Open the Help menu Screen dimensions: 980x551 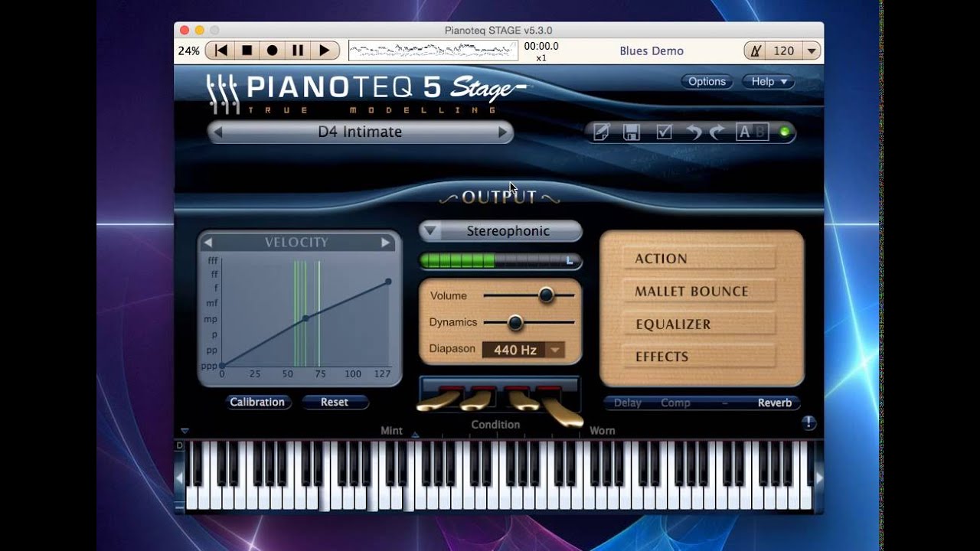pyautogui.click(x=767, y=81)
